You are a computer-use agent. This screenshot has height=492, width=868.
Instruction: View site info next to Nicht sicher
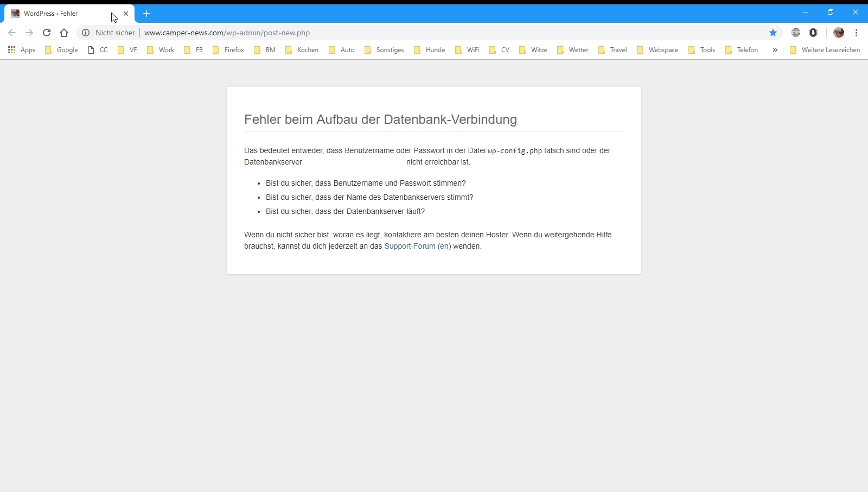point(86,33)
